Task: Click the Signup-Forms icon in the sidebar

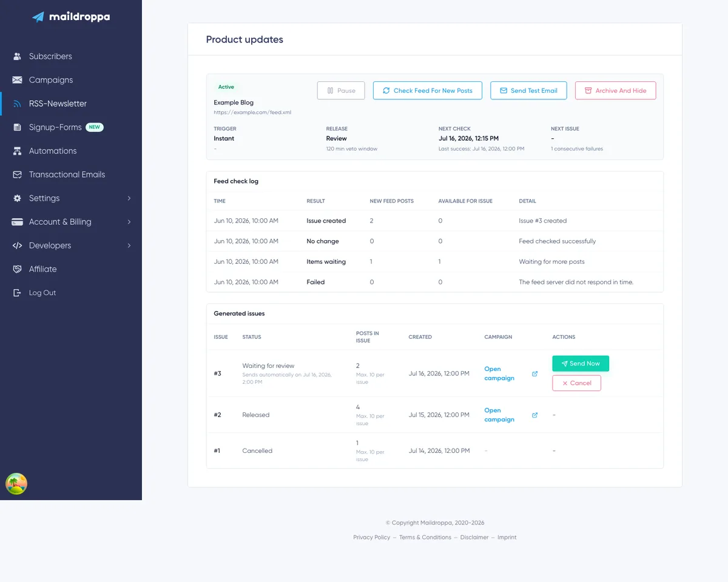Action: tap(17, 127)
